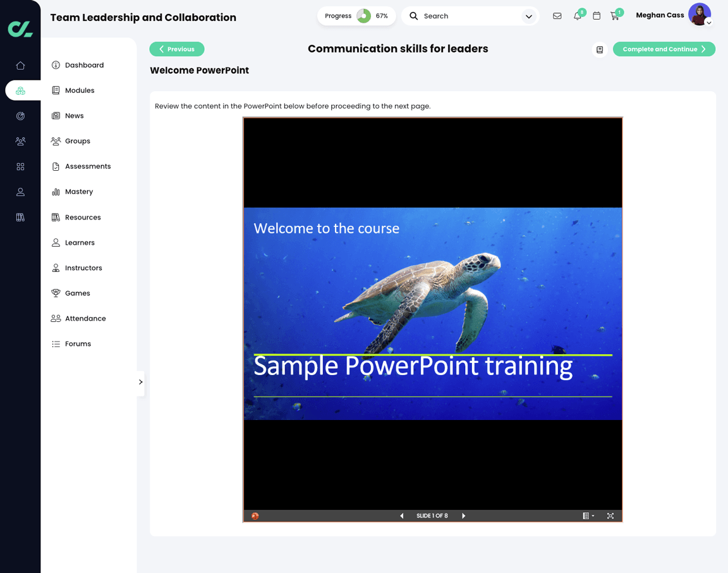The height and width of the screenshot is (573, 728).
Task: Enter fullscreen mode in the PowerPoint viewer
Action: point(610,515)
